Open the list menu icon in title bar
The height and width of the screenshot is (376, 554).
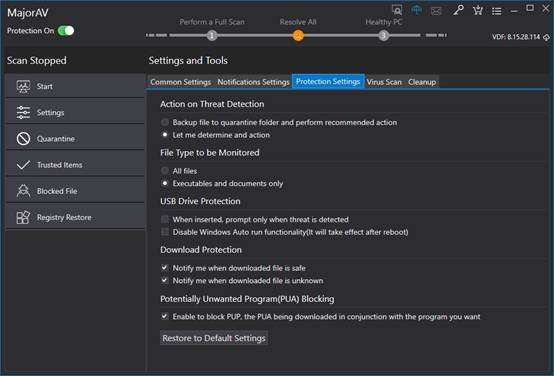pos(496,11)
